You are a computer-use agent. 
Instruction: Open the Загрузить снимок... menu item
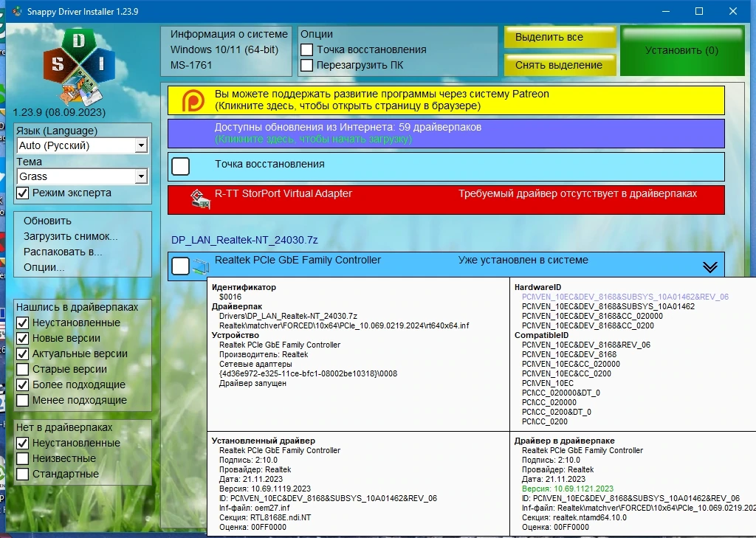70,236
